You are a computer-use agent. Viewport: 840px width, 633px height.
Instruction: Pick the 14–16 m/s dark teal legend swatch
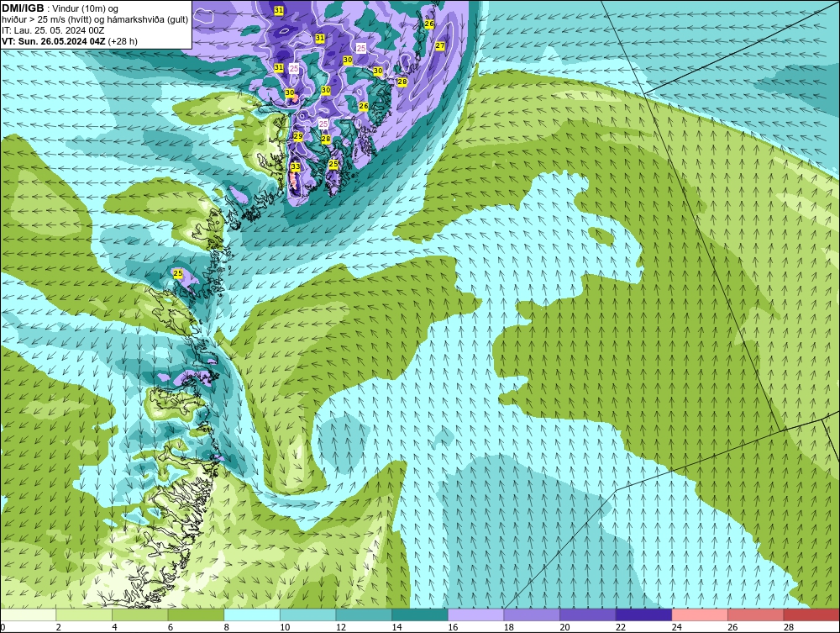(419, 615)
